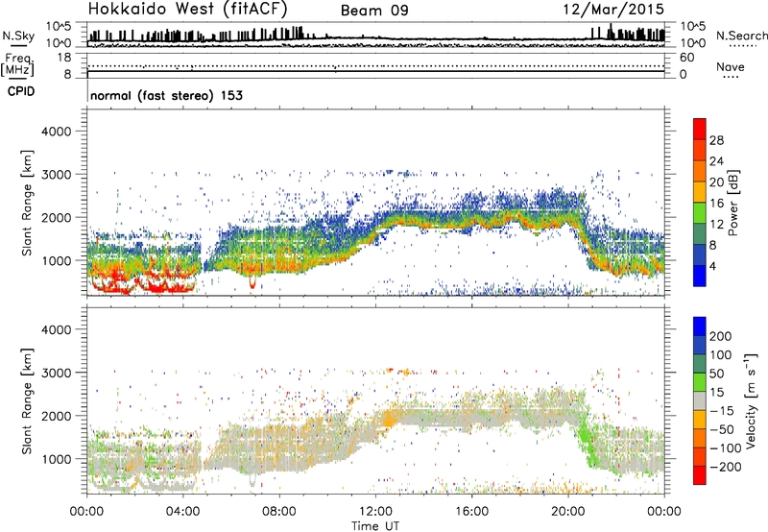Click the 'Beam 09' label
The width and height of the screenshot is (768, 532).
coord(374,11)
